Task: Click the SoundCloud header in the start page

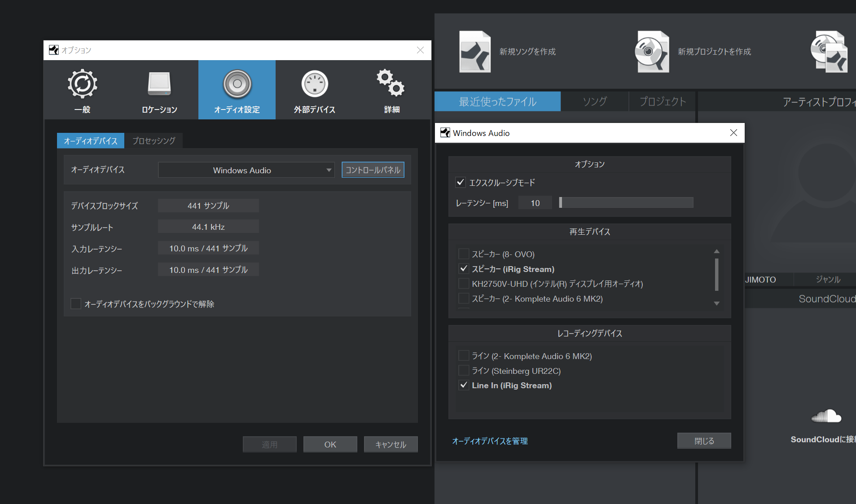Action: tap(827, 299)
